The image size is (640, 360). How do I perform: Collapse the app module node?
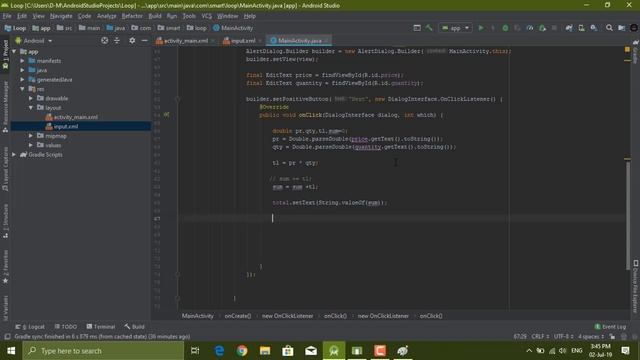[15, 51]
